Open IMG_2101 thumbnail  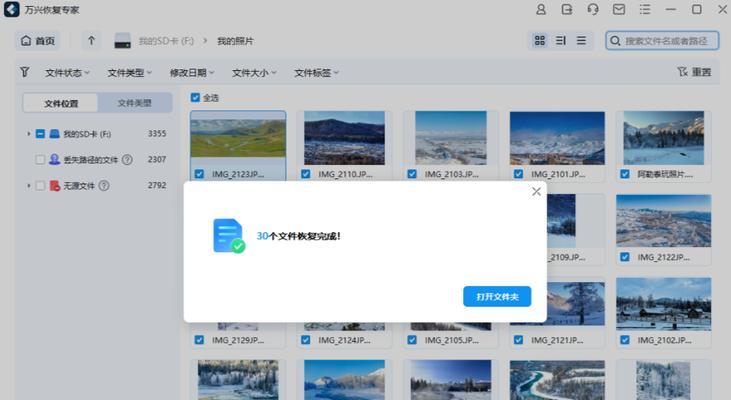click(557, 138)
